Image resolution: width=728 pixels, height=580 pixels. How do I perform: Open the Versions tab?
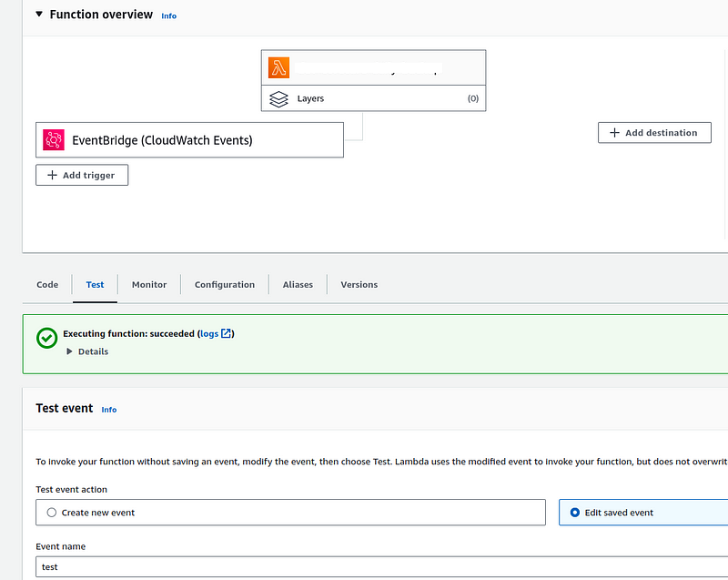359,284
